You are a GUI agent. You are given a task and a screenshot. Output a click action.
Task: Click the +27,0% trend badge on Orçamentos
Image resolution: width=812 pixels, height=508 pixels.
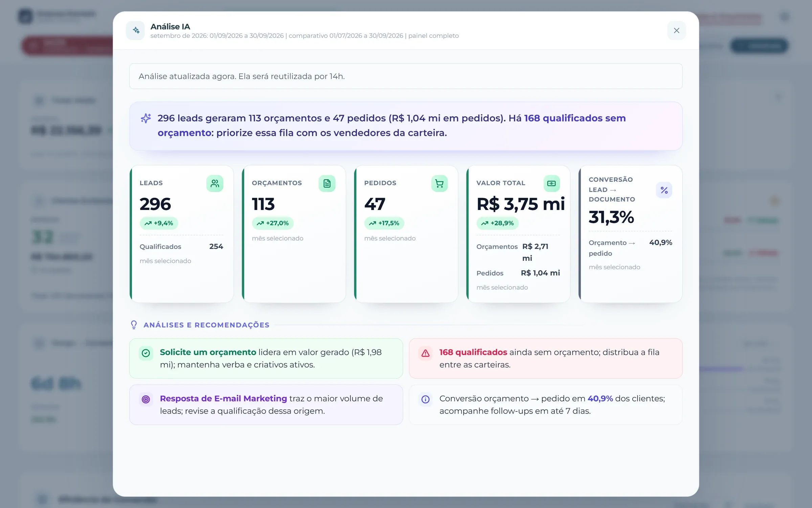tap(273, 223)
